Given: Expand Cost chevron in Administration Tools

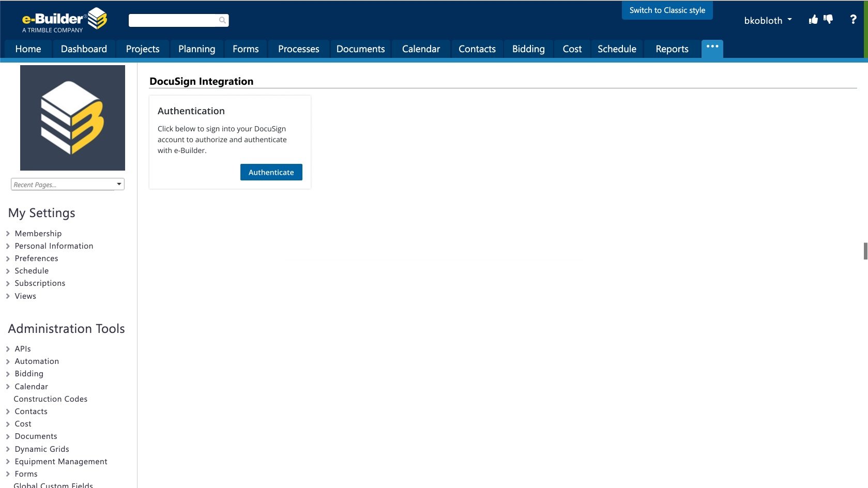Looking at the screenshot, I should point(8,424).
